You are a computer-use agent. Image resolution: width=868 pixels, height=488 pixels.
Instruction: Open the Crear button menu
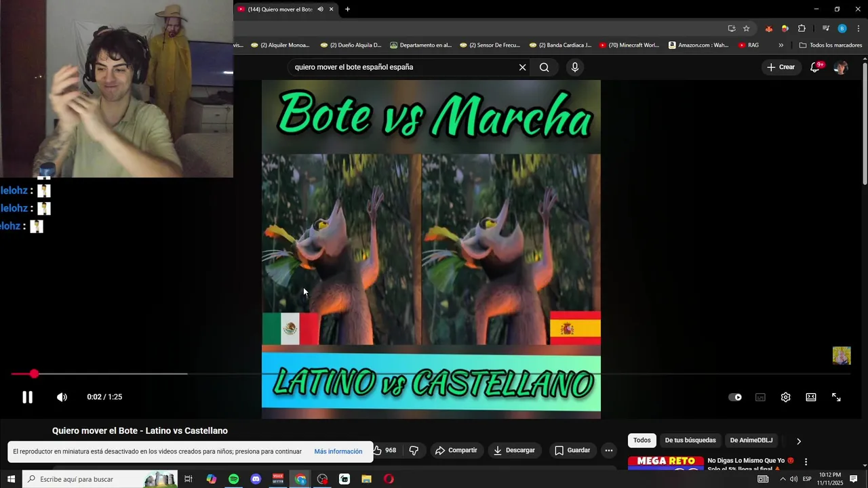coord(781,67)
